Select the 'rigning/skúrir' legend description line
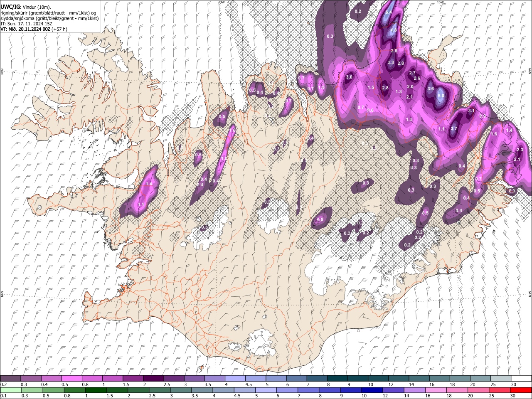 [48, 13]
